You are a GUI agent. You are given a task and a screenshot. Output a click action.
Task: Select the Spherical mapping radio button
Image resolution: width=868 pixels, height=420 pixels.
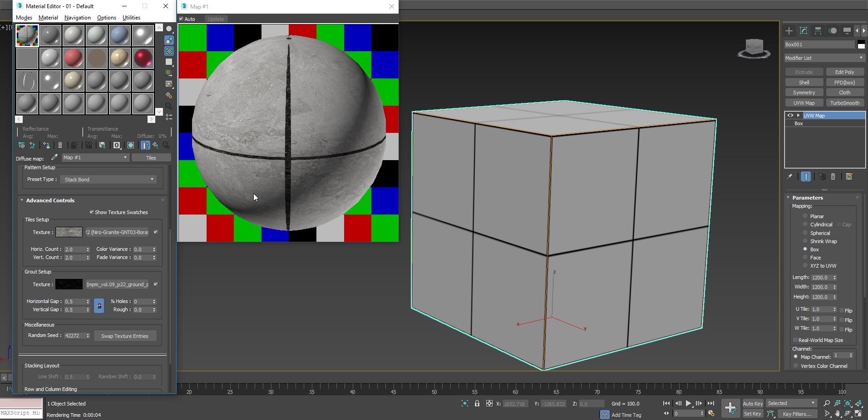pos(806,233)
